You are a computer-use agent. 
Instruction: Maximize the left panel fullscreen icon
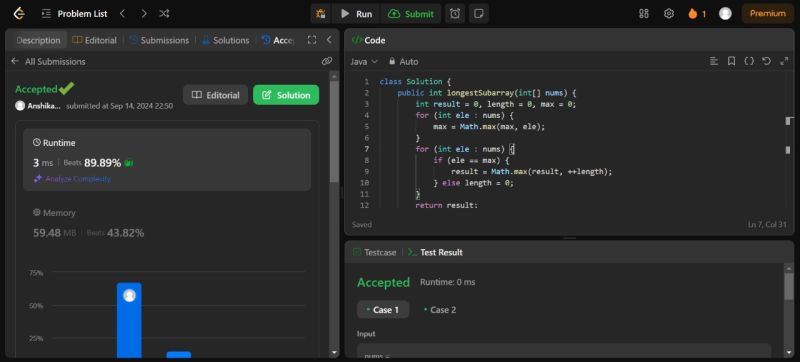click(x=312, y=40)
